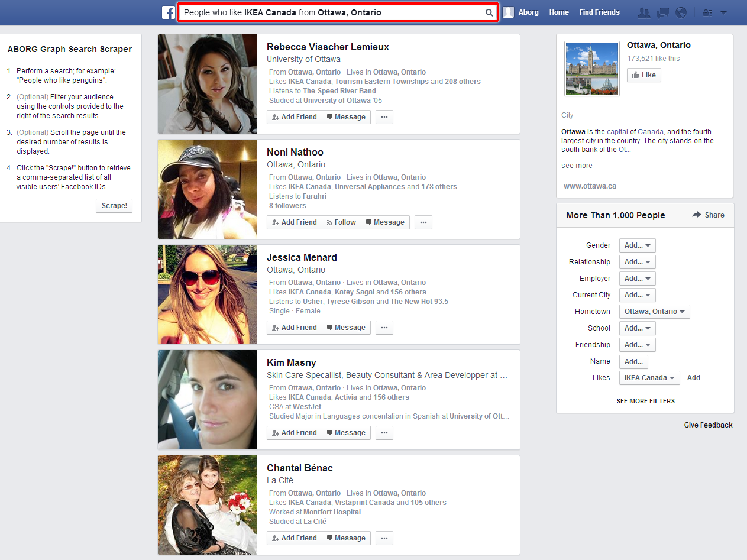Message Jessica Menard
The image size is (747, 560).
coord(347,328)
